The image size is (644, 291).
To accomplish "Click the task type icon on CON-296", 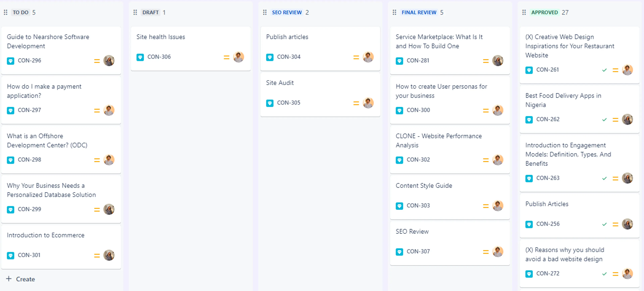I will 11,61.
